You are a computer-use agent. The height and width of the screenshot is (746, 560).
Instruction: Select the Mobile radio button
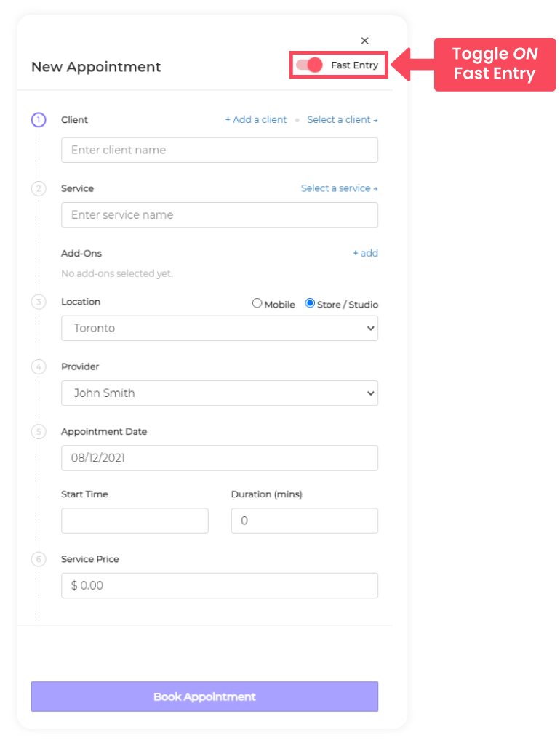[x=257, y=303]
